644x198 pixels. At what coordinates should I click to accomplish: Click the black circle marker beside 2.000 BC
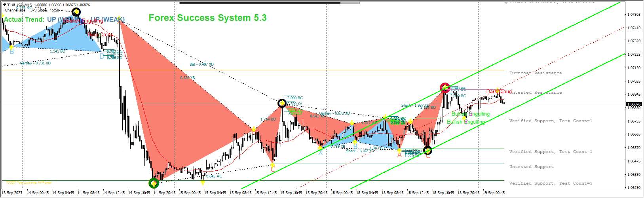click(282, 104)
